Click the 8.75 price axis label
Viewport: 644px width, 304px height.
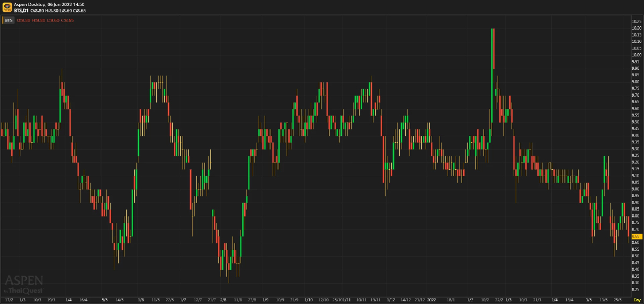click(x=636, y=222)
